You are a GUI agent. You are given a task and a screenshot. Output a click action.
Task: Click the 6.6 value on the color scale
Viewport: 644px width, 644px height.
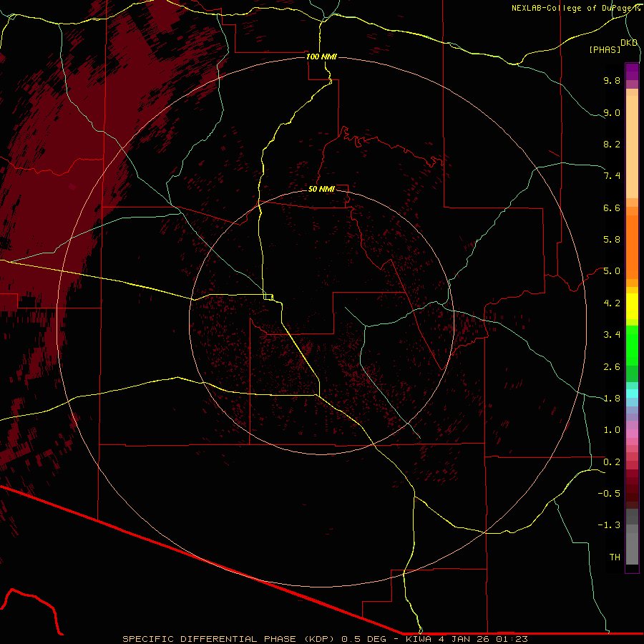(612, 208)
